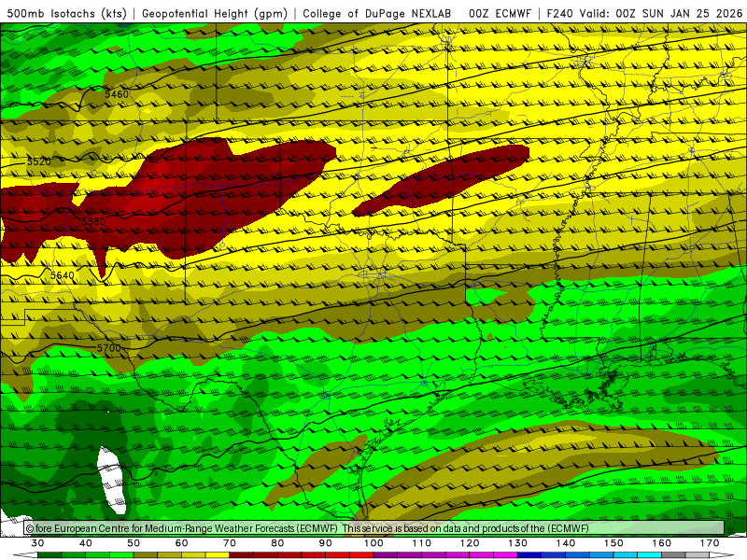Click the 'Geopotential Height (gpm)' header text
Screen dimensions: 747x560
[215, 13]
